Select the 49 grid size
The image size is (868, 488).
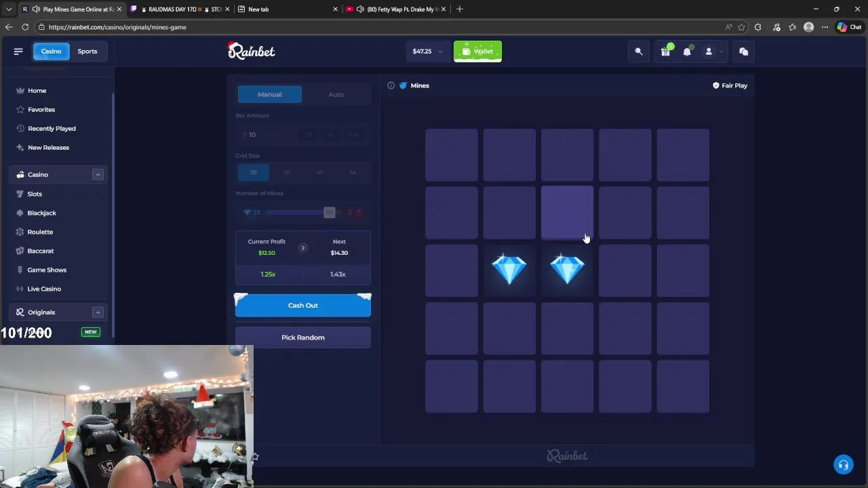[319, 173]
